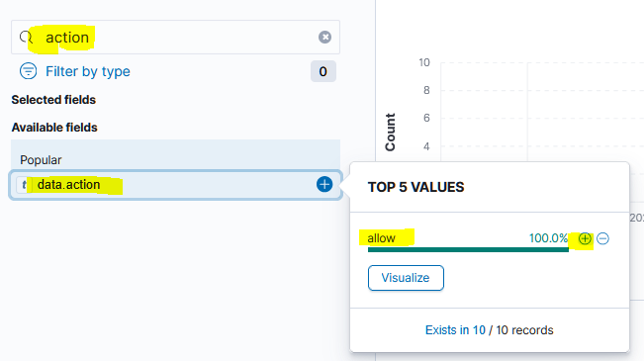This screenshot has width=644, height=361.
Task: Click into the field search box containing 'action'
Action: (175, 37)
